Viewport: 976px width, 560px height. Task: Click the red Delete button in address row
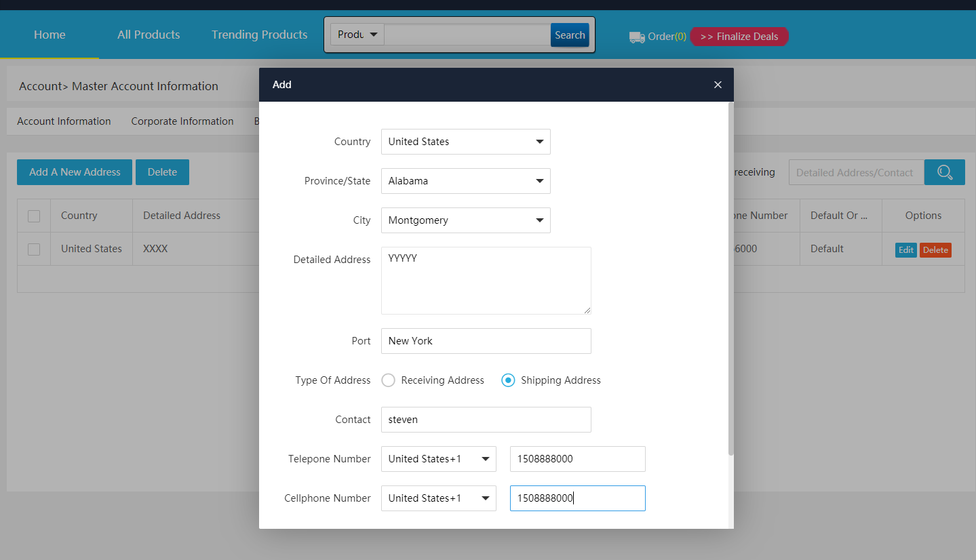tap(935, 250)
